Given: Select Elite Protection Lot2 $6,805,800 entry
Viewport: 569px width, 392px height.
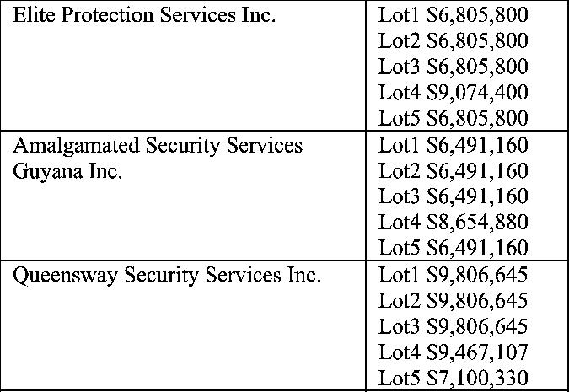Looking at the screenshot, I should (x=453, y=40).
